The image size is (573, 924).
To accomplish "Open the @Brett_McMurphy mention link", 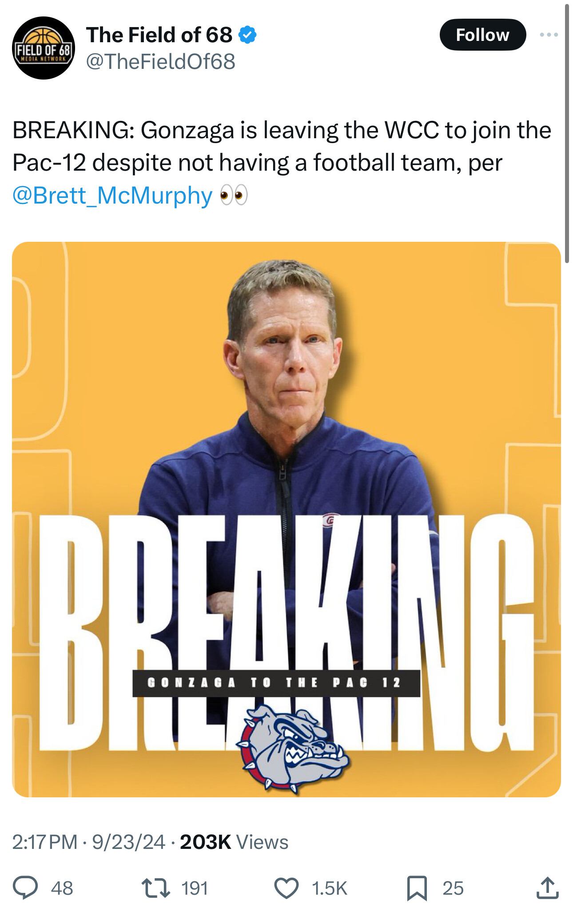I will [112, 196].
